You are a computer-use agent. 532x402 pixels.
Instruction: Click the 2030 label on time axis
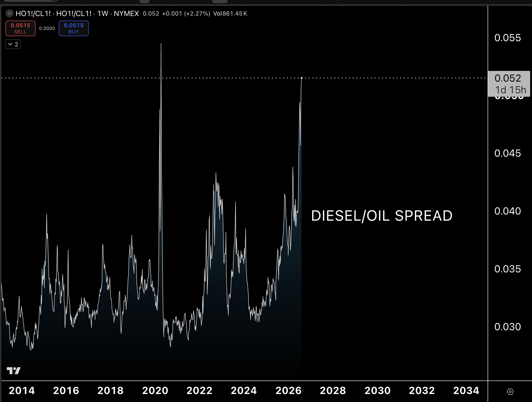377,391
